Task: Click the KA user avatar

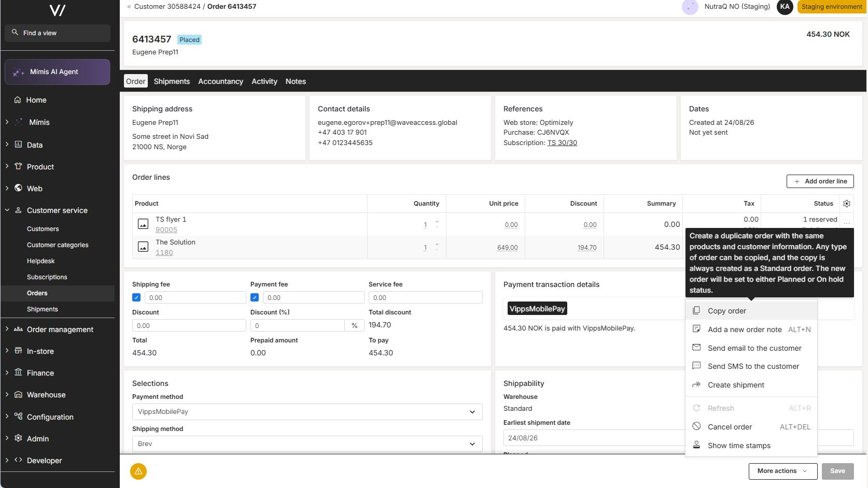Action: [x=785, y=7]
